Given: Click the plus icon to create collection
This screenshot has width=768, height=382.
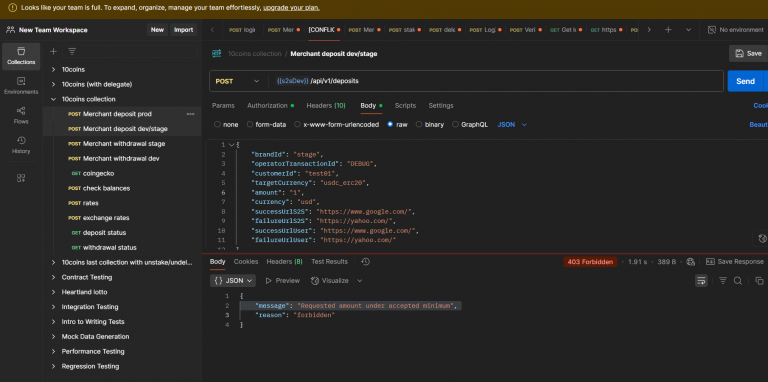Looking at the screenshot, I should (x=53, y=51).
